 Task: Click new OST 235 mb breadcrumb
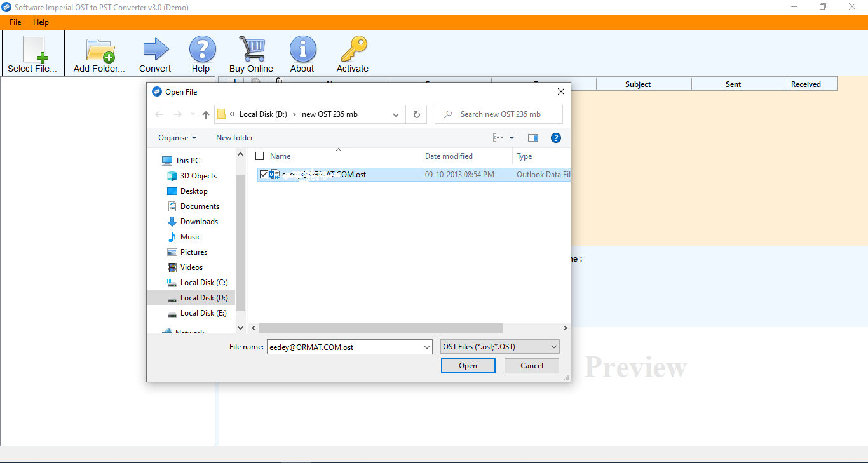pyautogui.click(x=330, y=114)
